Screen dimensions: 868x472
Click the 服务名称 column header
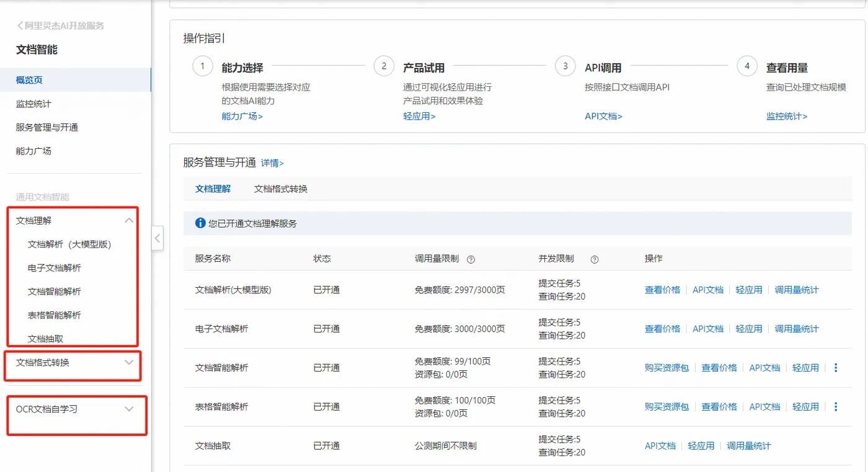pos(213,259)
